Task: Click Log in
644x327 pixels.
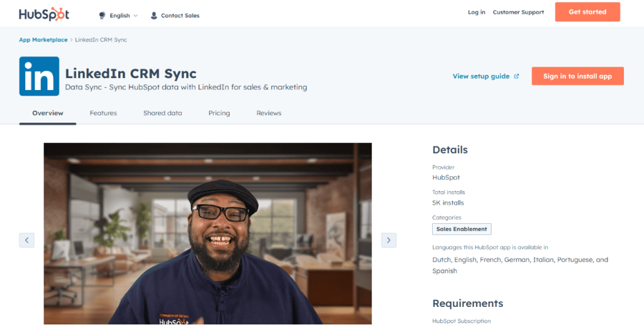Action: (477, 13)
